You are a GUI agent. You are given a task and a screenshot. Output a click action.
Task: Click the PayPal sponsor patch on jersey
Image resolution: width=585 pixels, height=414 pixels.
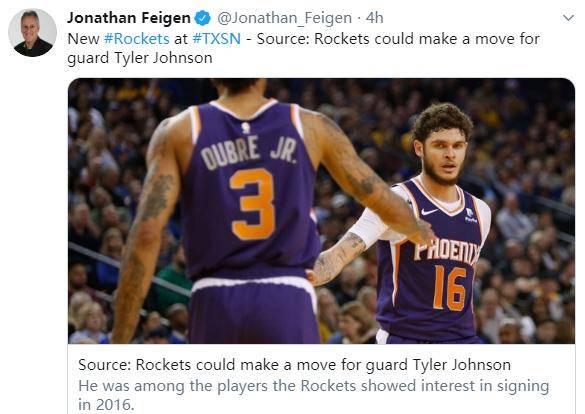click(470, 216)
